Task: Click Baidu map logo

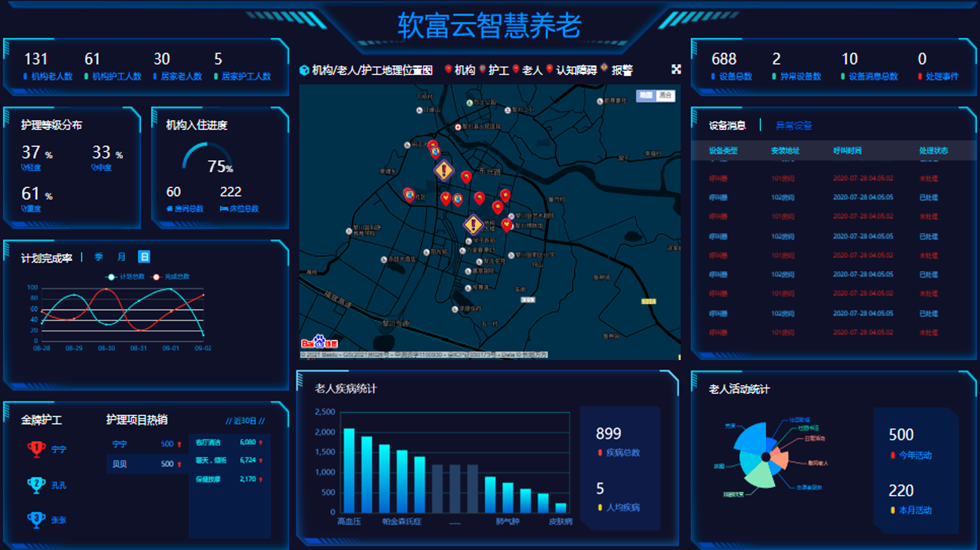Action: [319, 342]
